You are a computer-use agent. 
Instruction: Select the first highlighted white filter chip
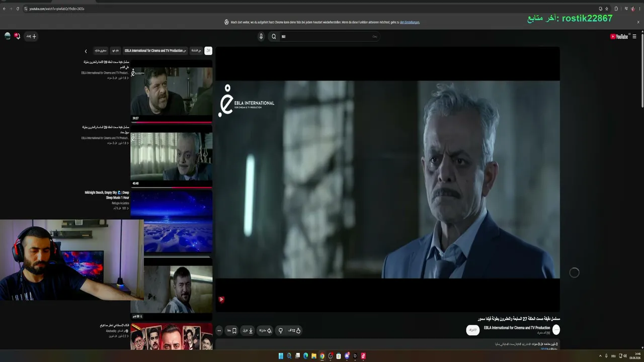pos(208,51)
